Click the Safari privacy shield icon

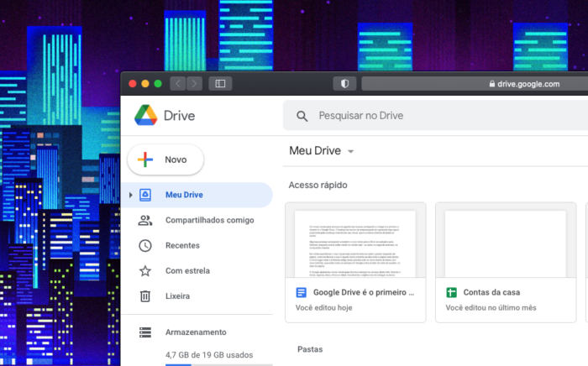344,84
